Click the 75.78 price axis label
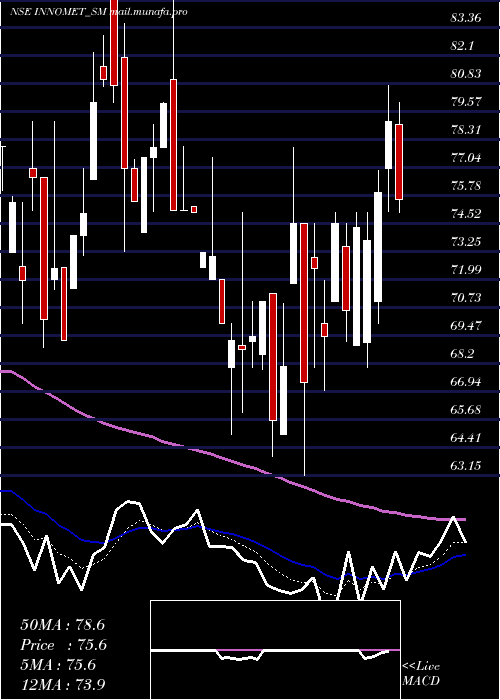Image resolution: width=500 pixels, height=700 pixels. (x=466, y=186)
